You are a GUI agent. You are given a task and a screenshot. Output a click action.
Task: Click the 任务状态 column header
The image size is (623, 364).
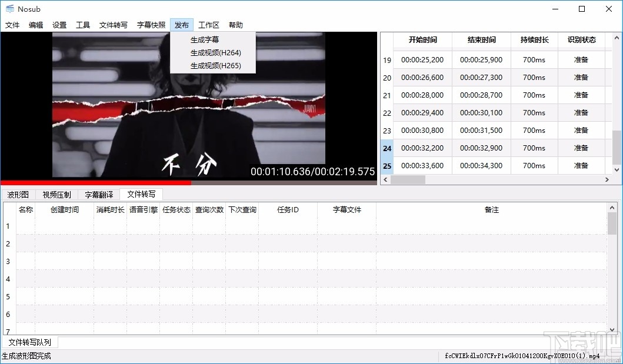(176, 209)
